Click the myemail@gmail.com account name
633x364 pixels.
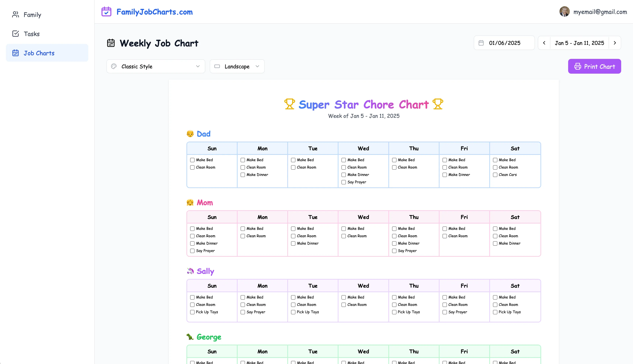[600, 12]
